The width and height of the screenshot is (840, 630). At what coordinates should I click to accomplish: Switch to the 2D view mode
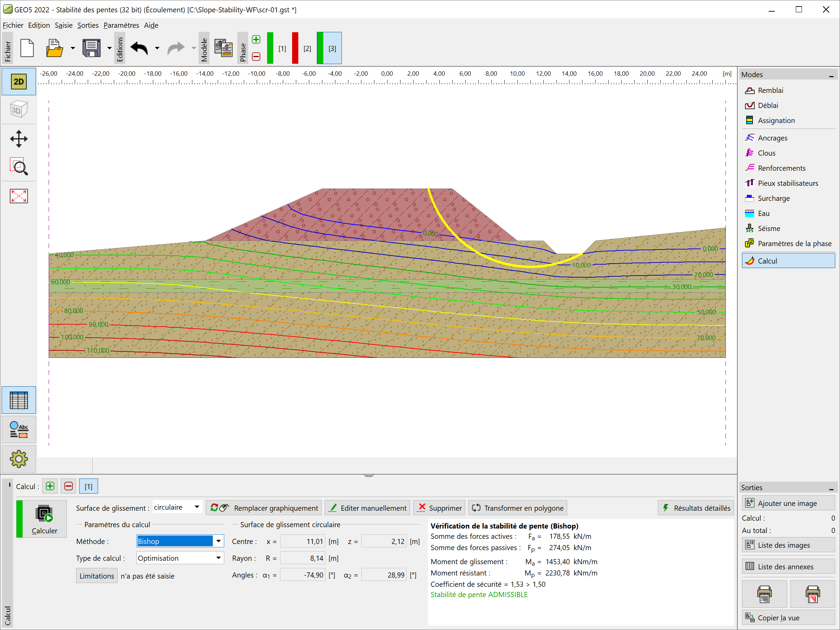pyautogui.click(x=19, y=82)
